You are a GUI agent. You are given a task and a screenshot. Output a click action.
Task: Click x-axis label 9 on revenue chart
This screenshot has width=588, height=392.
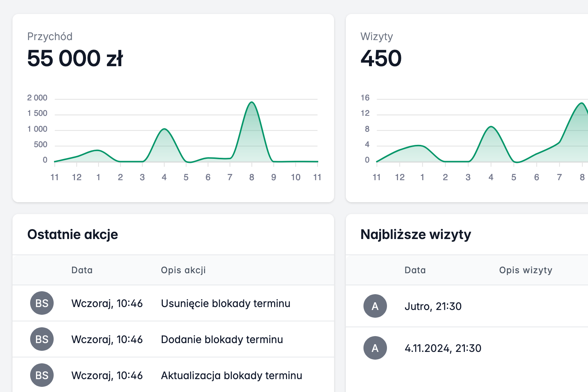(273, 177)
